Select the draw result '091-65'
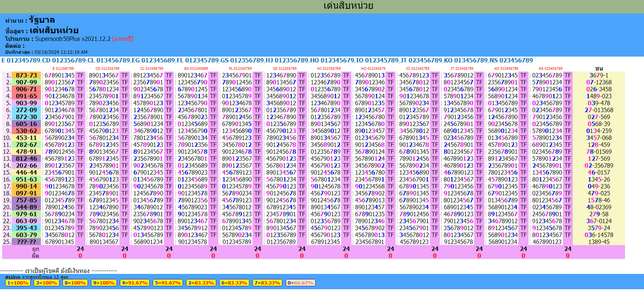This screenshot has width=644, height=298. coord(26,96)
